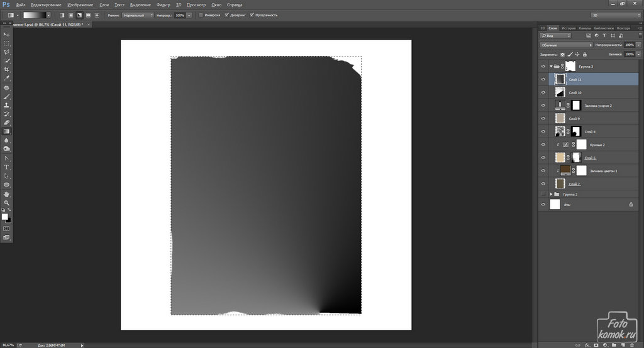Image resolution: width=644 pixels, height=348 pixels.
Task: Select the Move tool
Action: [x=7, y=34]
